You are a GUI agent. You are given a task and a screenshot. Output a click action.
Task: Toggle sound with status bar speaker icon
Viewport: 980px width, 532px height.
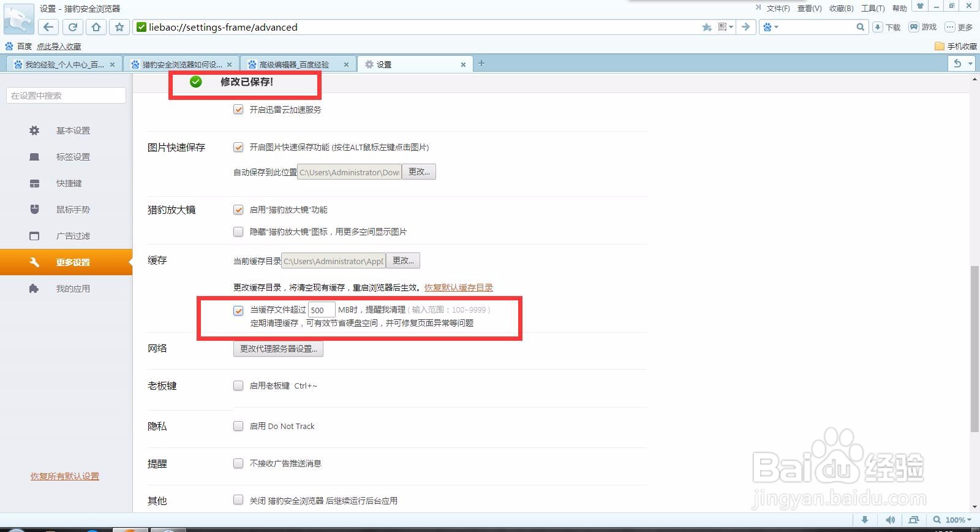(891, 520)
